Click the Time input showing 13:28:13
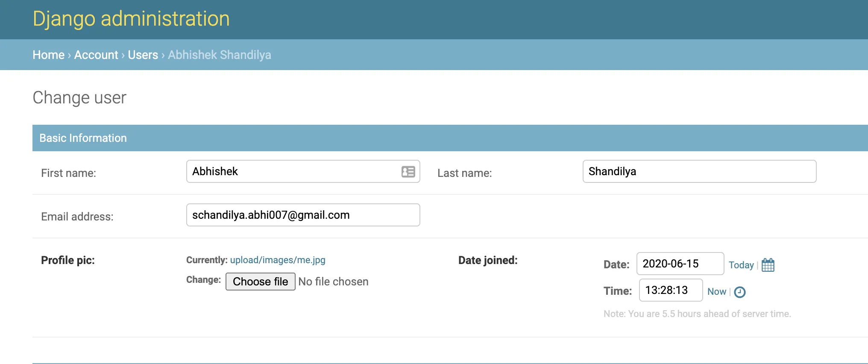Screen dimensions: 868x364 pos(671,290)
